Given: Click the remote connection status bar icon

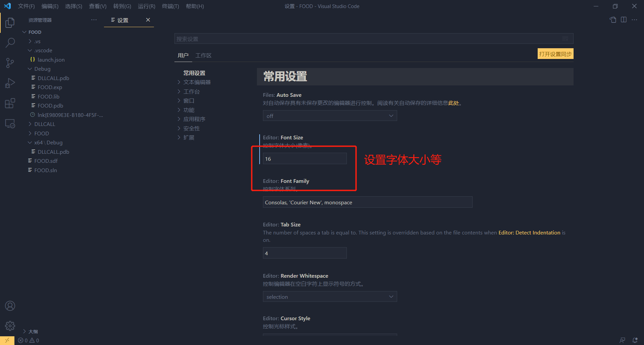Looking at the screenshot, I should [x=7, y=340].
